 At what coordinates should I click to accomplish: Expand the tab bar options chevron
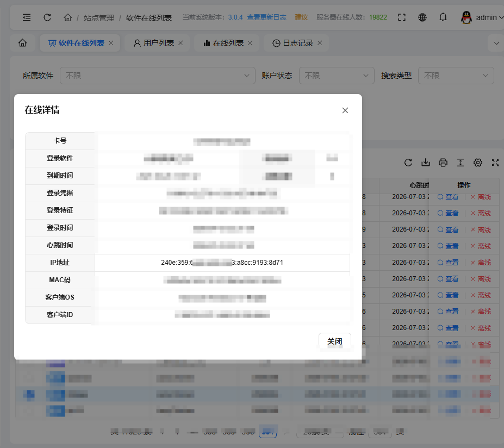(x=496, y=43)
